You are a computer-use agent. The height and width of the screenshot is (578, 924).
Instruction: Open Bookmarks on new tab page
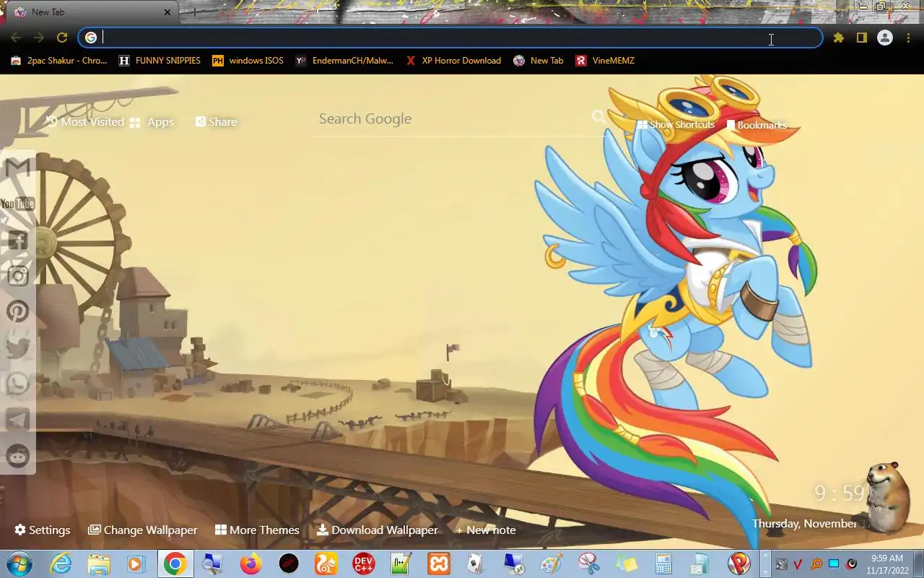pyautogui.click(x=757, y=125)
